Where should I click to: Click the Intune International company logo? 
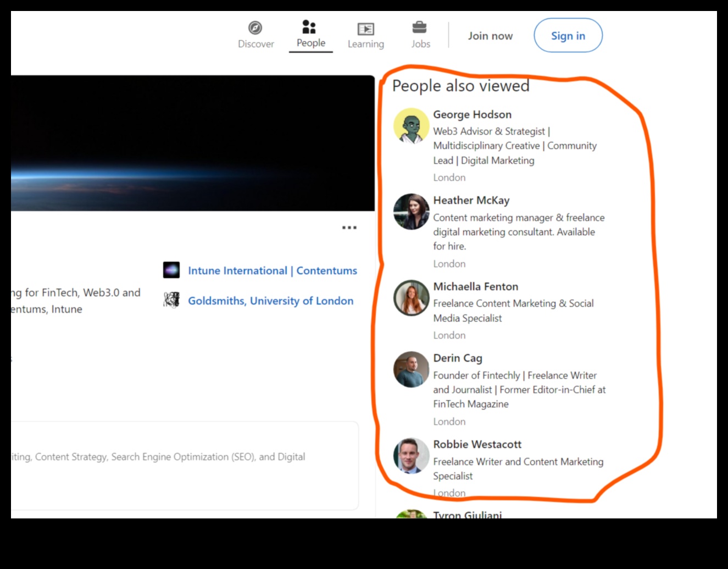click(171, 270)
